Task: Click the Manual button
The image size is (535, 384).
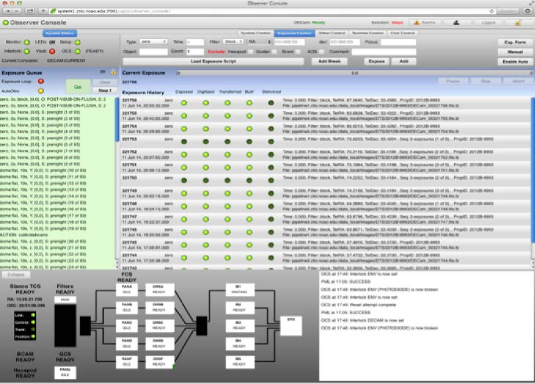Action: point(515,52)
